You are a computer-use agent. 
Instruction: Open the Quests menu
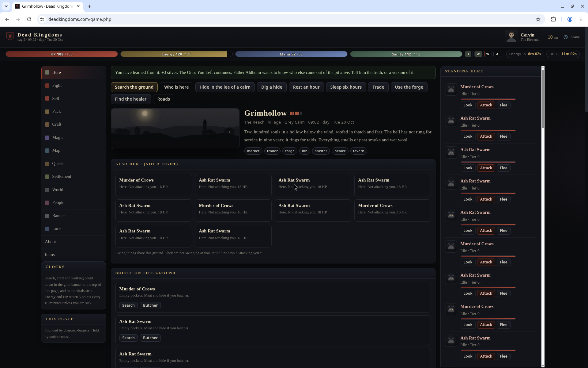pos(73,164)
